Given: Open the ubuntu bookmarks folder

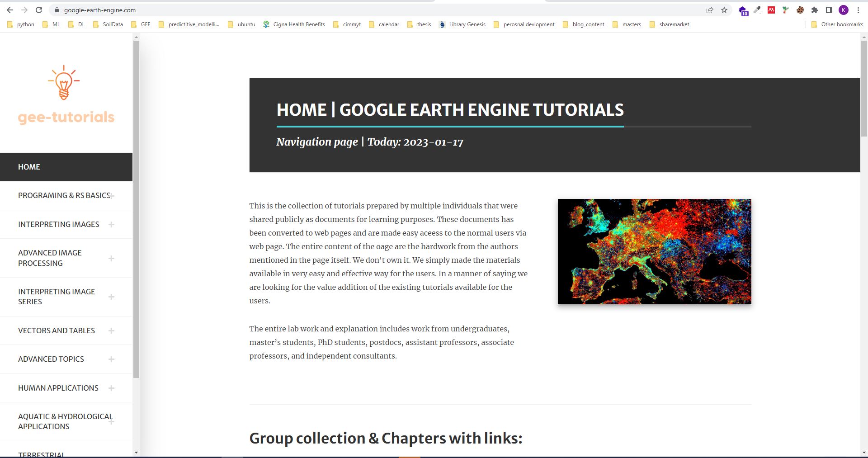Looking at the screenshot, I should click(241, 24).
